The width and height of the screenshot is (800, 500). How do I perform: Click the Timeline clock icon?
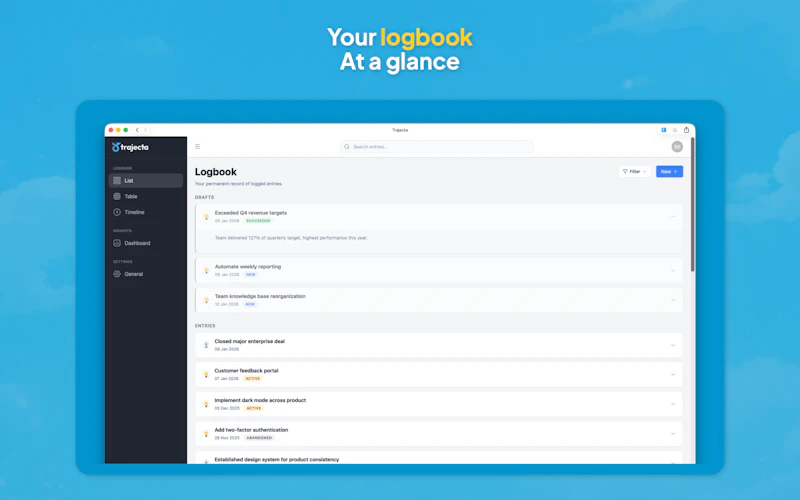point(117,212)
